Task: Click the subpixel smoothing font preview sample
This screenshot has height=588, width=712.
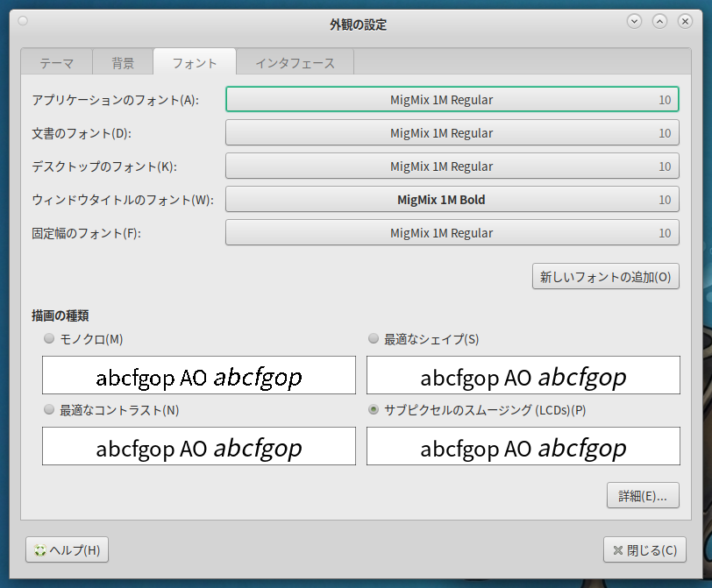Action: click(x=523, y=446)
